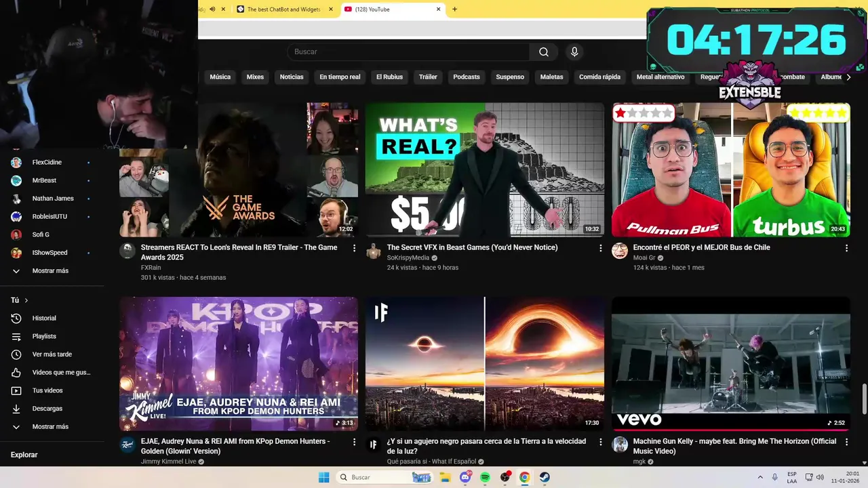Show hidden system tray icons

[760, 477]
